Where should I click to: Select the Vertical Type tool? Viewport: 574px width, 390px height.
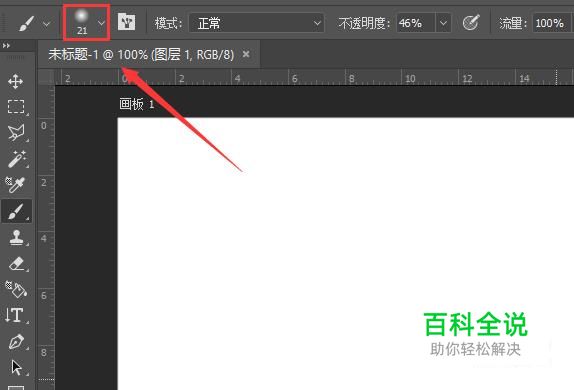(15, 315)
